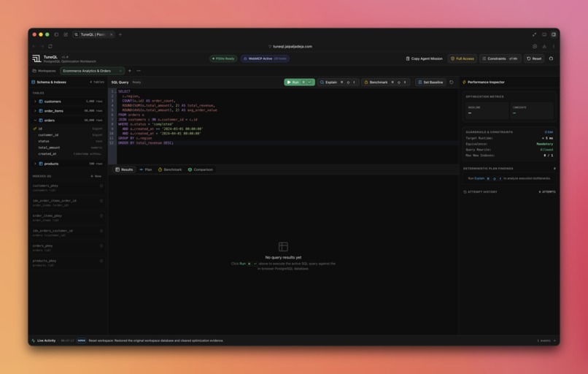Select the customer_id column row
The width and height of the screenshot is (588, 374).
69,135
